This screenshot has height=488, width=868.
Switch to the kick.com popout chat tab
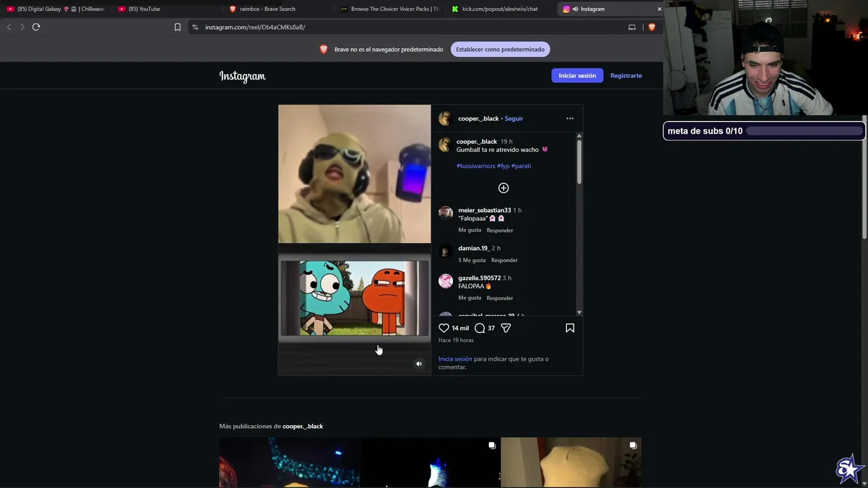pyautogui.click(x=500, y=9)
